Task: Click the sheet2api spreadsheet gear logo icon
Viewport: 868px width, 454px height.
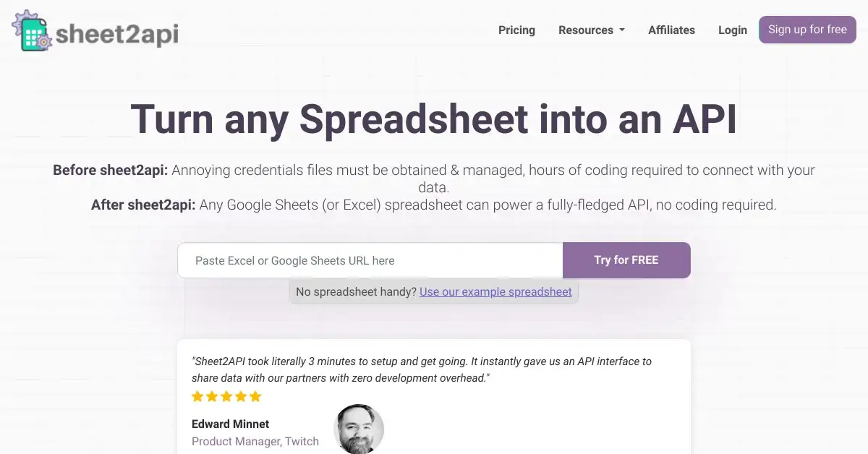Action: [x=30, y=31]
